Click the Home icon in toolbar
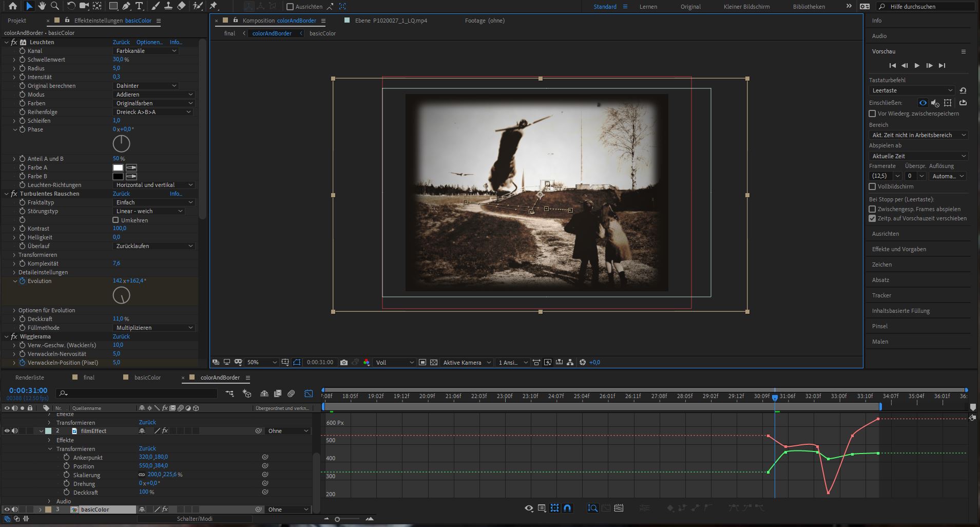Screen dimensions: 980x527 pos(13,6)
